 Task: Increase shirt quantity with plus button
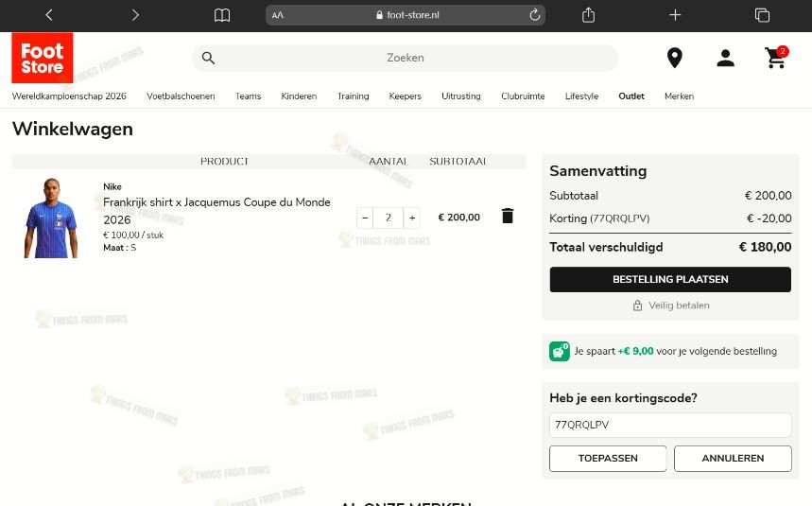pyautogui.click(x=412, y=218)
